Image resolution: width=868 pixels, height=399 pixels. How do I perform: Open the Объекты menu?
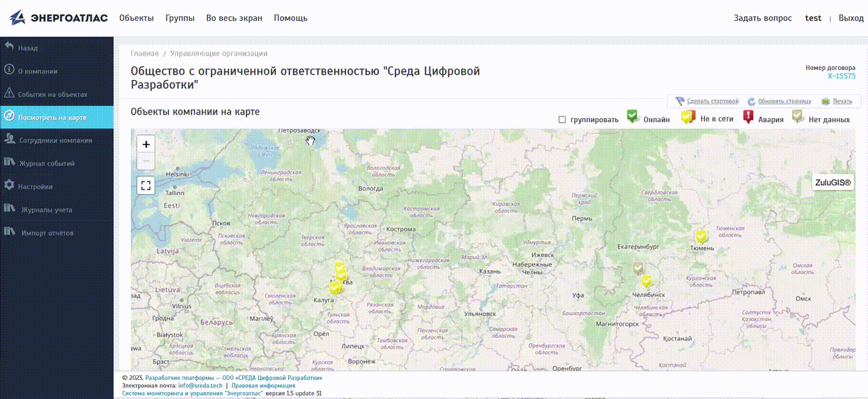[x=136, y=18]
